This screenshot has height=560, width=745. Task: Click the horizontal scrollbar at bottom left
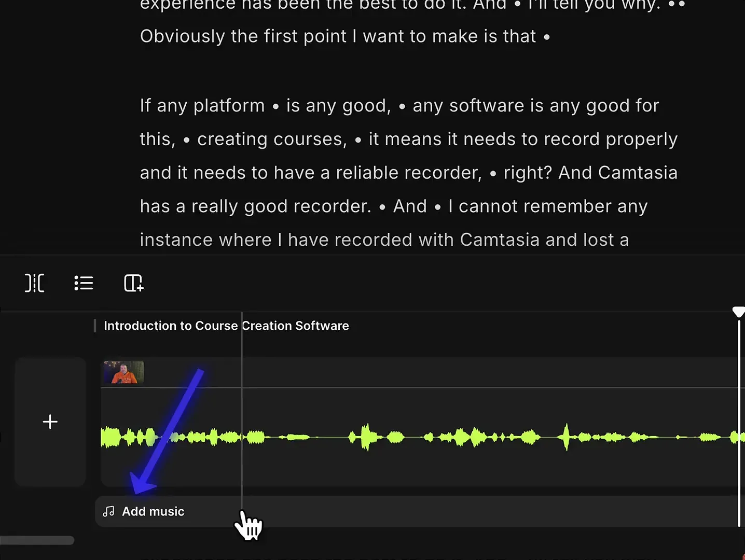(x=36, y=540)
